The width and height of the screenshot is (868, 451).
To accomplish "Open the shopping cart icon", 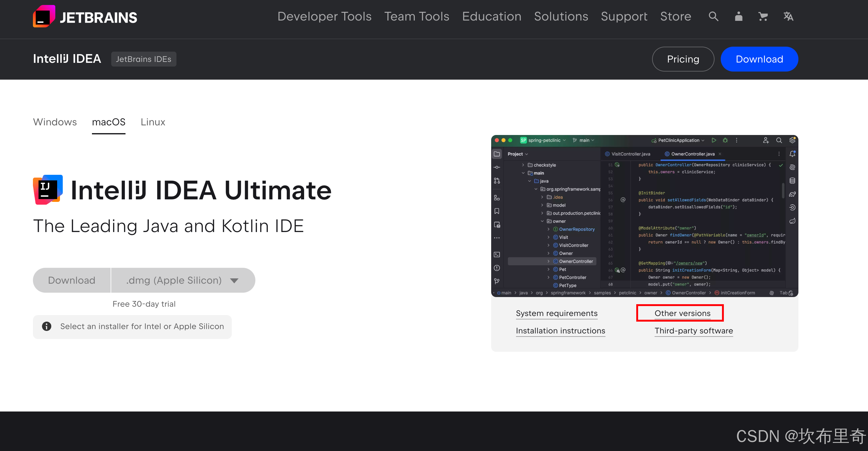I will [x=763, y=16].
